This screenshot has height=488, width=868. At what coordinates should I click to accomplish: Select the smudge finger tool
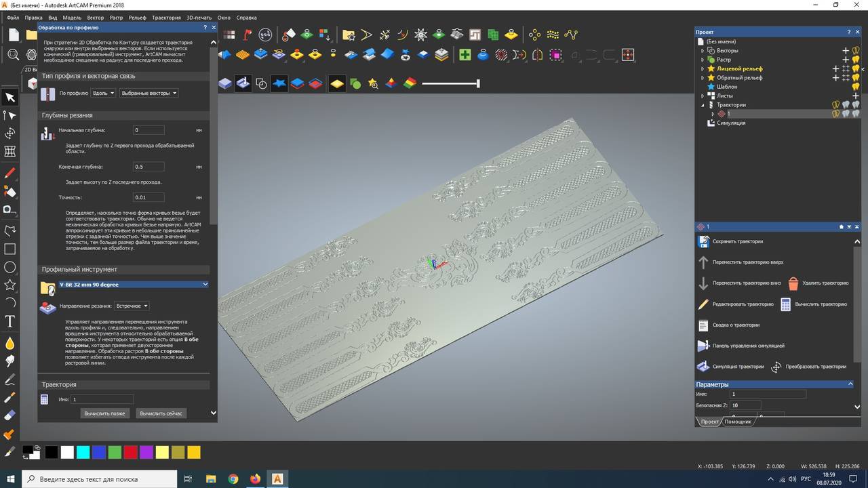tap(9, 361)
